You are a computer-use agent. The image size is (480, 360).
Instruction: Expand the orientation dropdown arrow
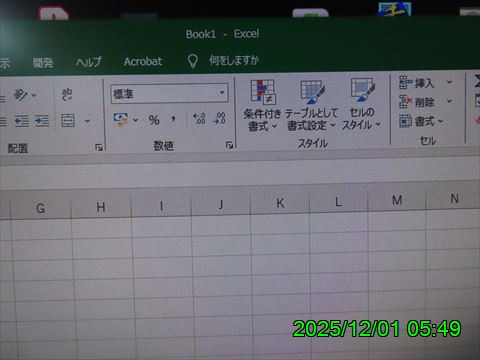[x=34, y=95]
